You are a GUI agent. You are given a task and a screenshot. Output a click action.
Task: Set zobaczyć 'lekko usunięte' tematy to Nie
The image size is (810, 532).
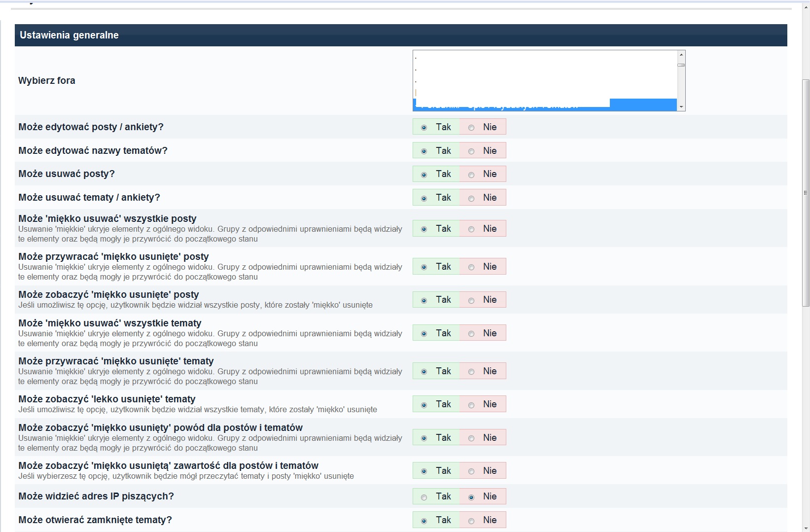(x=471, y=405)
